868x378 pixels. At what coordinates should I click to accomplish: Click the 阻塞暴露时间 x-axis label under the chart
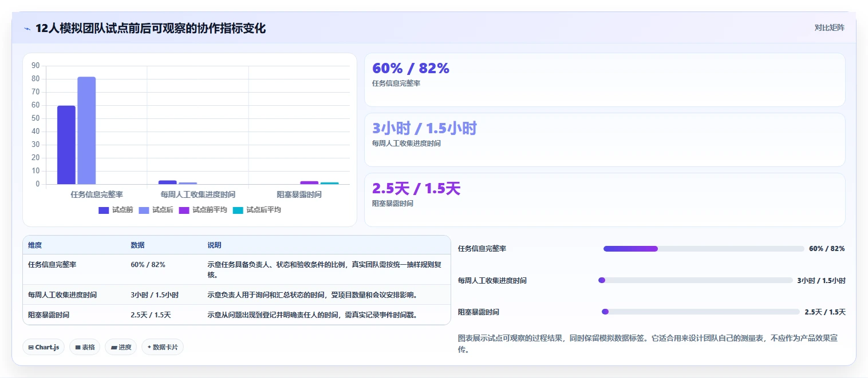(x=299, y=194)
